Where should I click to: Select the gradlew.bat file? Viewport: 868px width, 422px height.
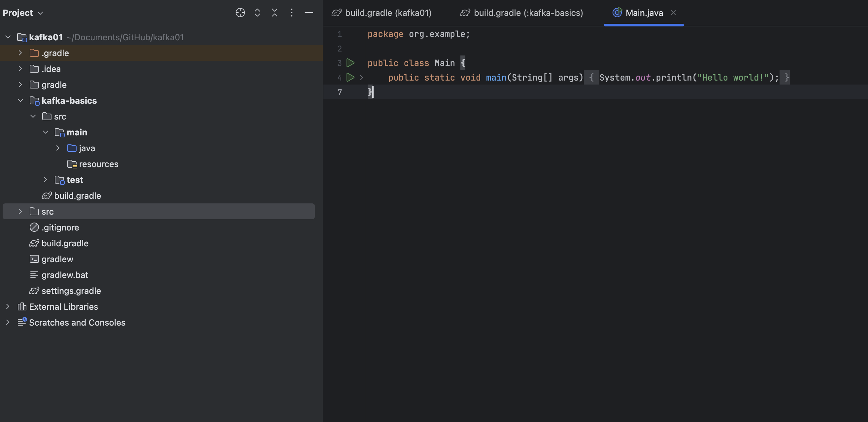pos(65,275)
